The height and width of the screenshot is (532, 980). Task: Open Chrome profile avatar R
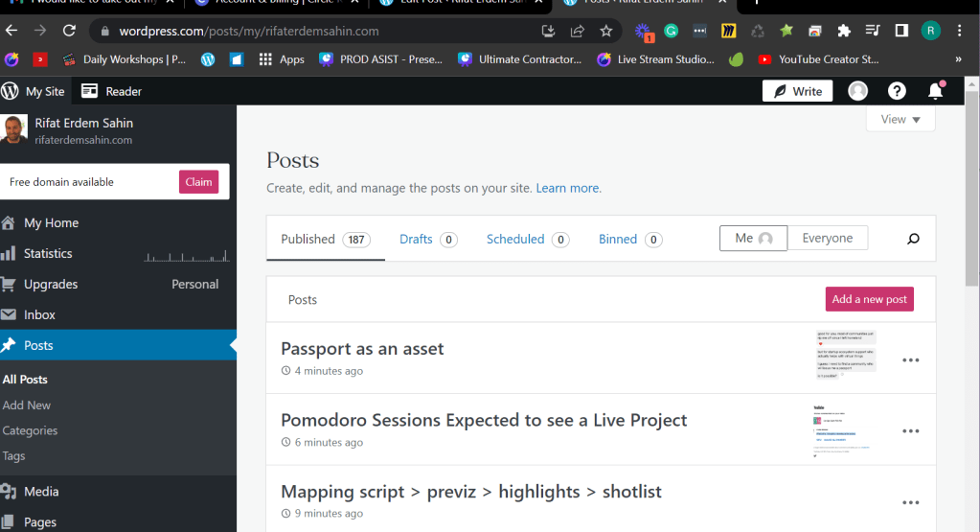point(930,31)
